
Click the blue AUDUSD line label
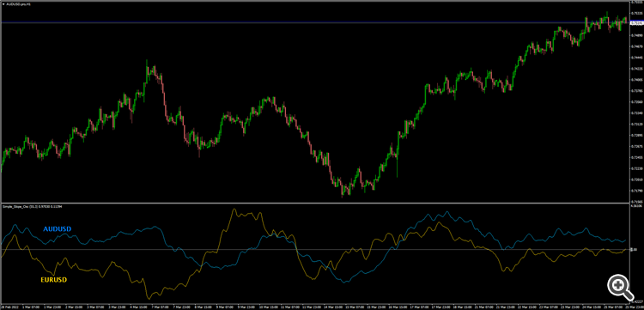[57, 229]
